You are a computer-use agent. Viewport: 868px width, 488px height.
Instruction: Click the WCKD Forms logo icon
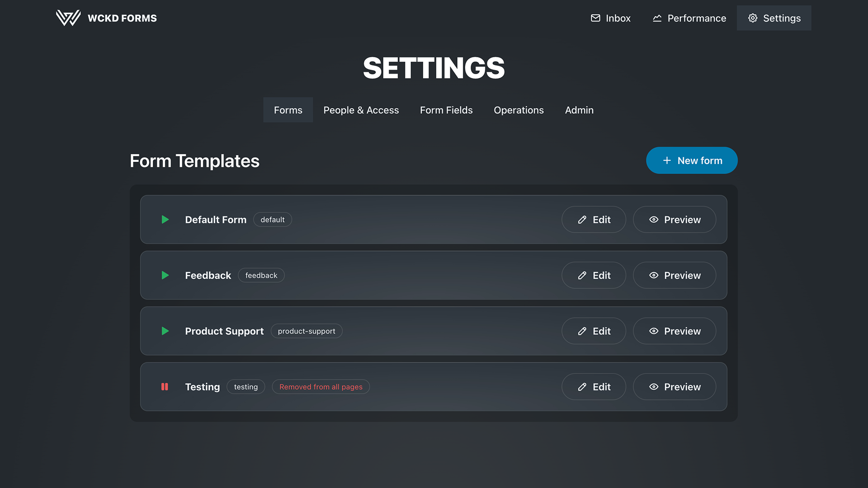(x=68, y=18)
